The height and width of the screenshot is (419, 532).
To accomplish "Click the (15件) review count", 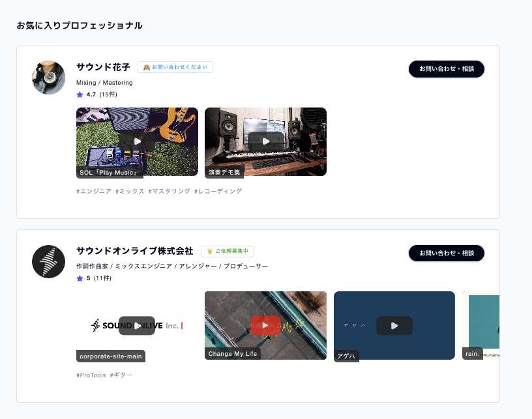I will pos(108,94).
